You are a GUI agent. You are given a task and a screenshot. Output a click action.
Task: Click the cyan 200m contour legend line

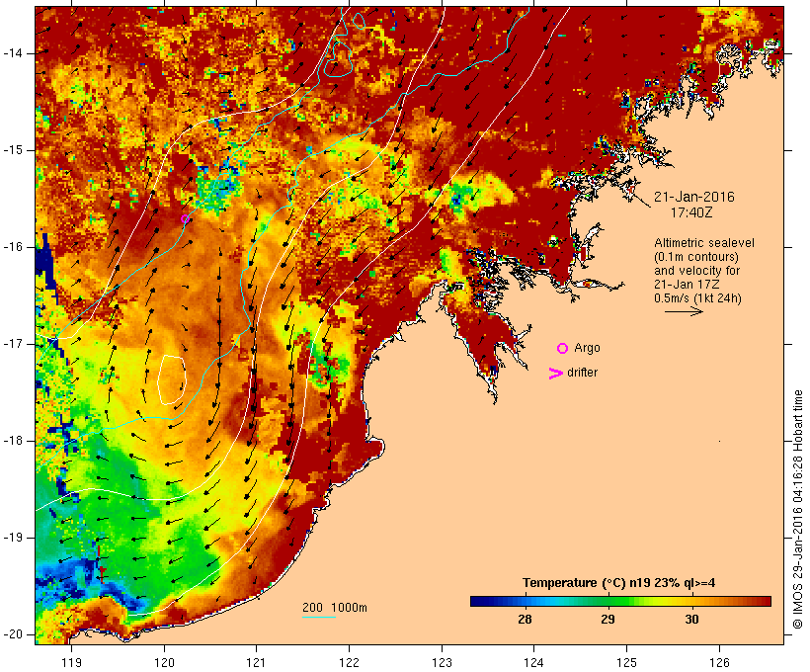[319, 617]
